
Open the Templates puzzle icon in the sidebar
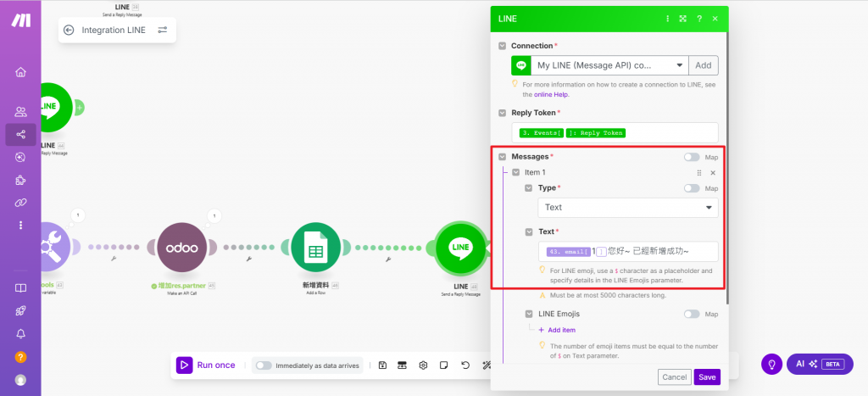click(x=20, y=180)
